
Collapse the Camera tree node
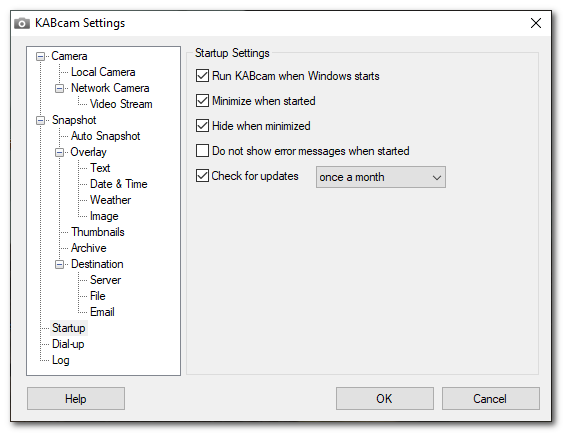click(41, 56)
